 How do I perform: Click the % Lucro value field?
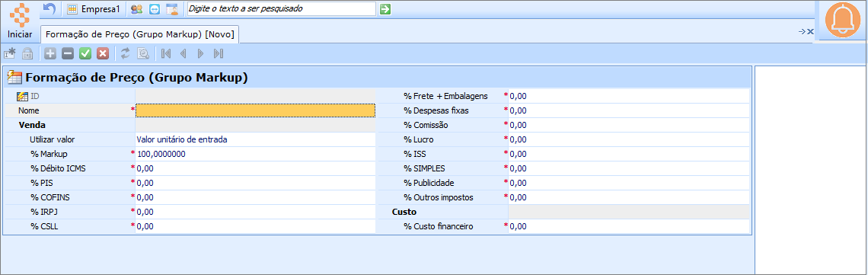(630, 139)
